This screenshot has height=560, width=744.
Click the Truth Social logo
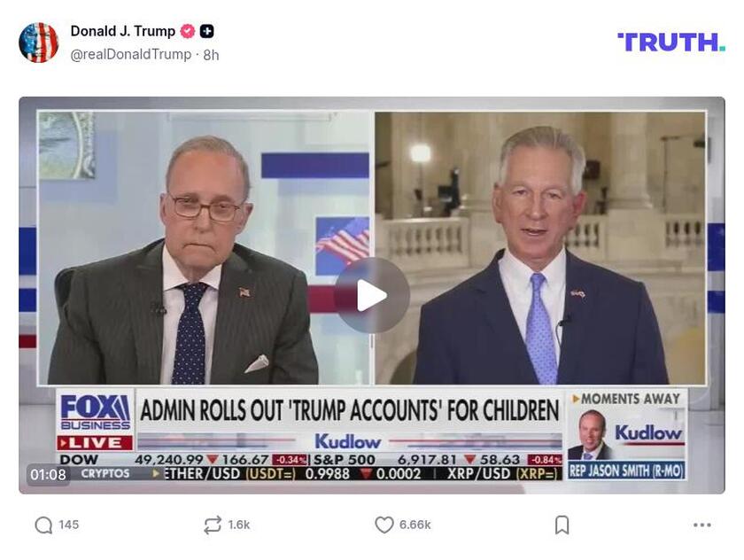pyautogui.click(x=671, y=43)
